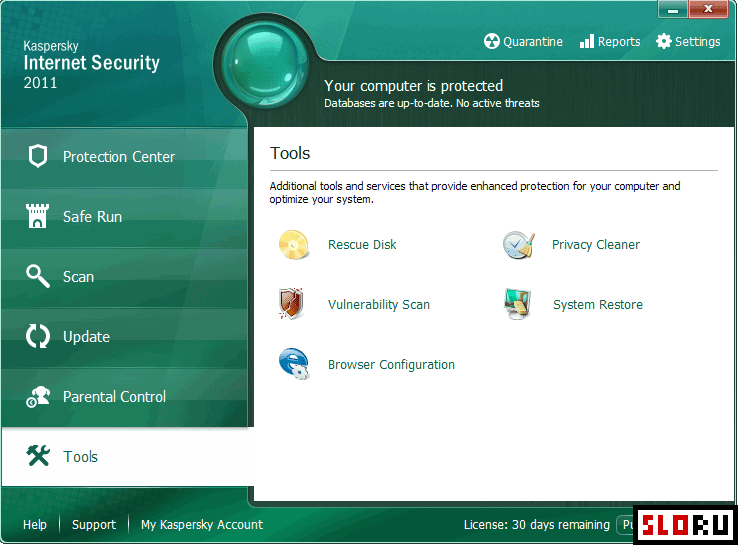This screenshot has width=738, height=545.
Task: Click the System Restore monitor icon
Action: [x=518, y=304]
